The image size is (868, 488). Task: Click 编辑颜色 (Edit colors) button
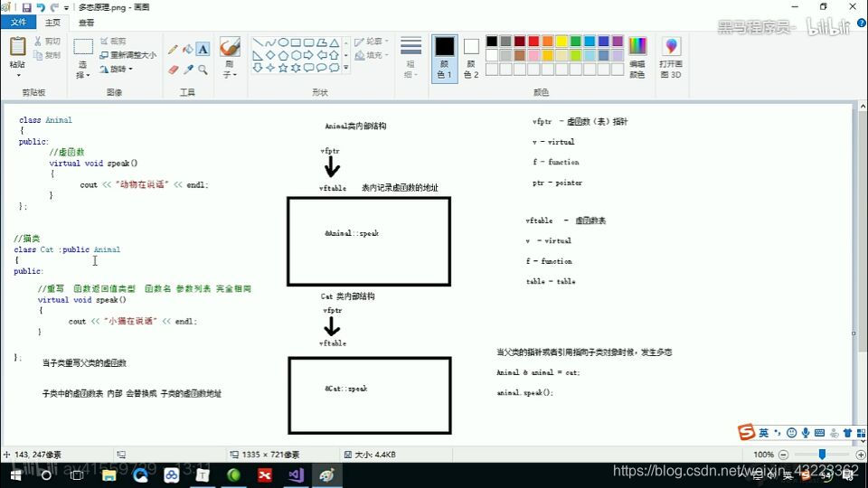[x=637, y=58]
